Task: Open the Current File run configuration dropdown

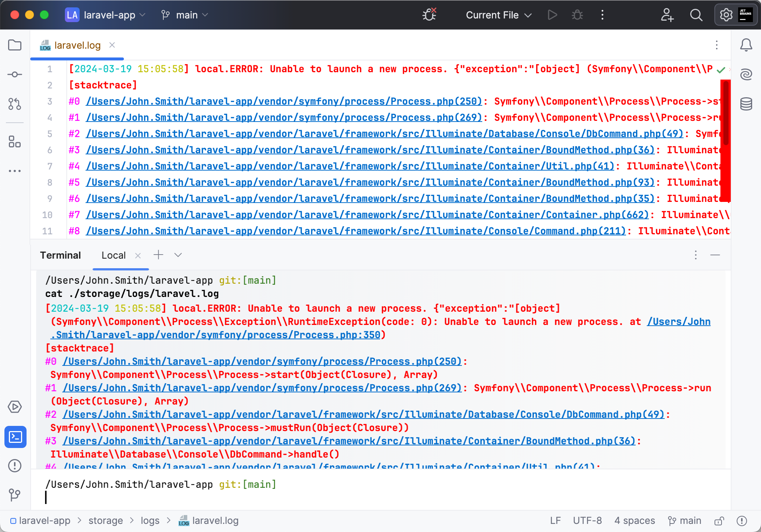Action: [498, 15]
